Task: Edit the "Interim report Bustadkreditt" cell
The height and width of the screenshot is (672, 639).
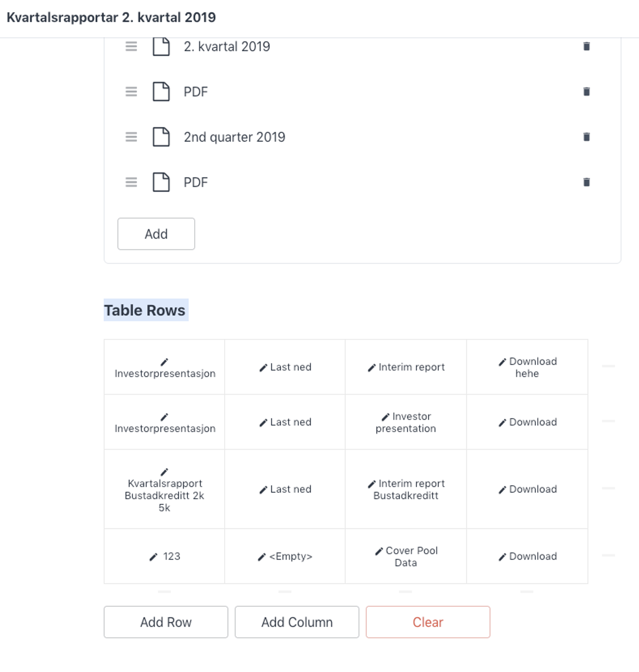Action: tap(406, 490)
